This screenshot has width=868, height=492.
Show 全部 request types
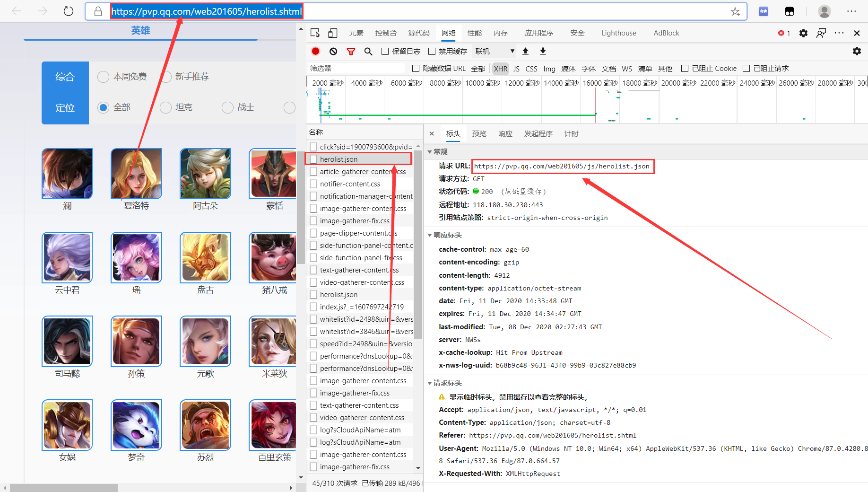click(x=478, y=69)
